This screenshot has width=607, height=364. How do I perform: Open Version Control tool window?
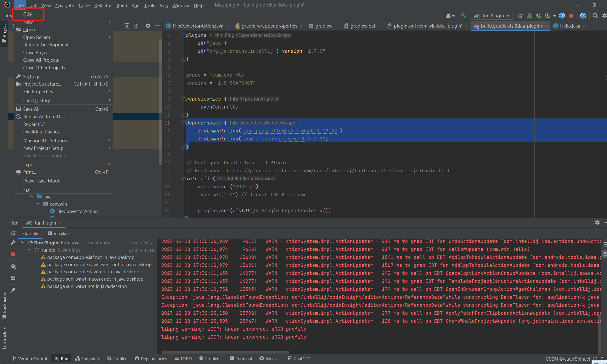30,359
